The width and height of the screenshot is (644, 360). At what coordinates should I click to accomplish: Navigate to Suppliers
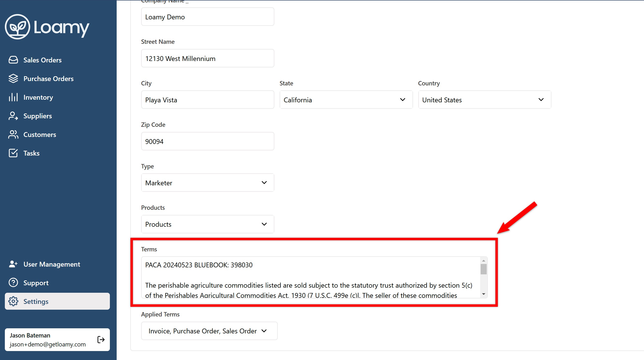coord(57,116)
